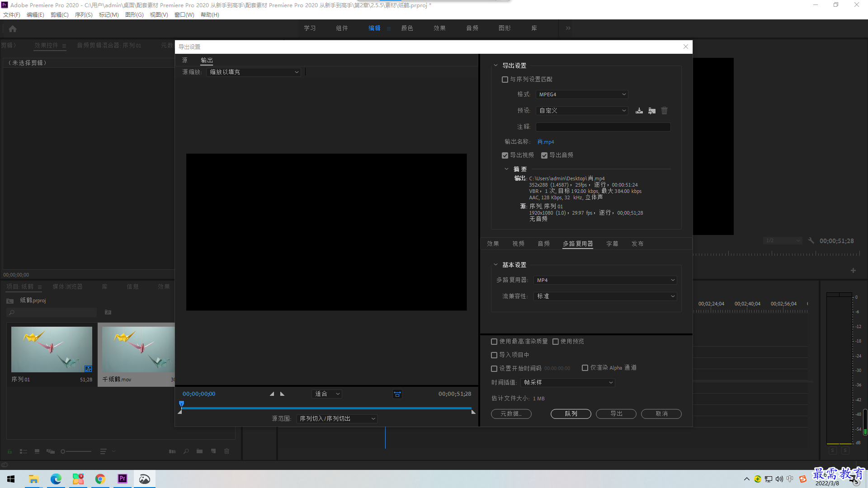Set the out point marker in the export preview
Image resolution: width=868 pixels, height=488 pixels.
click(x=282, y=394)
